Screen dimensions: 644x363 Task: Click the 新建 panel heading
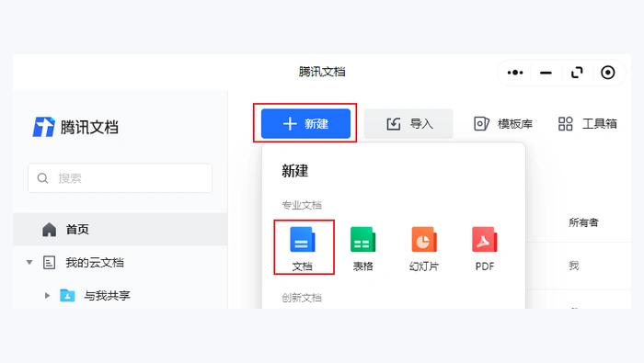[295, 171]
